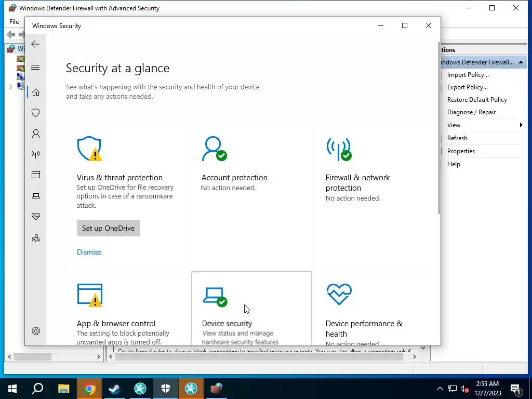Switch to Chrome in taskbar
The height and width of the screenshot is (399, 532).
pos(89,389)
